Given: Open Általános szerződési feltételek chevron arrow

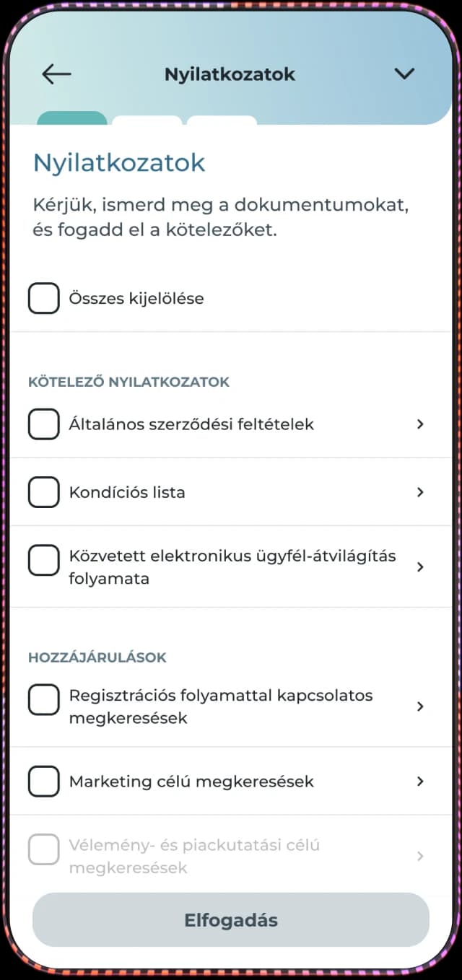Looking at the screenshot, I should click(x=420, y=424).
